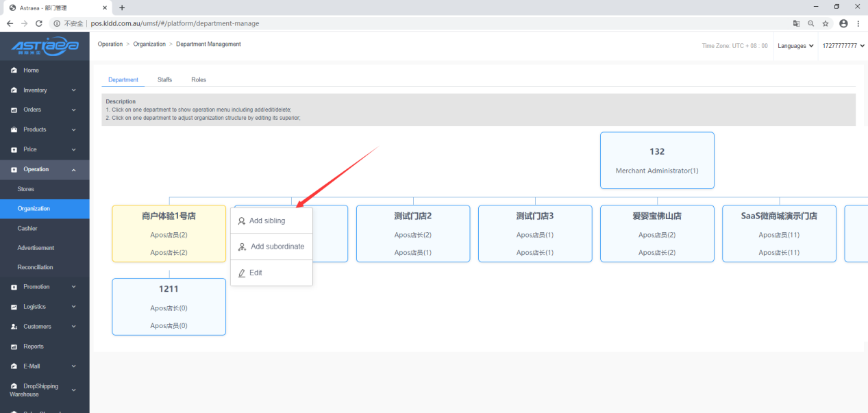
Task: Open the Languages dropdown
Action: coord(795,46)
